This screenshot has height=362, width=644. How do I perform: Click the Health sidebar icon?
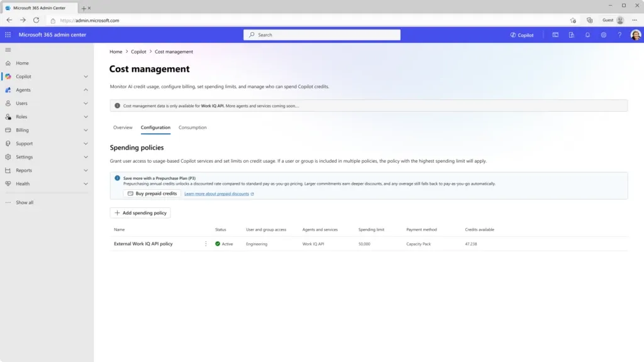pos(8,184)
